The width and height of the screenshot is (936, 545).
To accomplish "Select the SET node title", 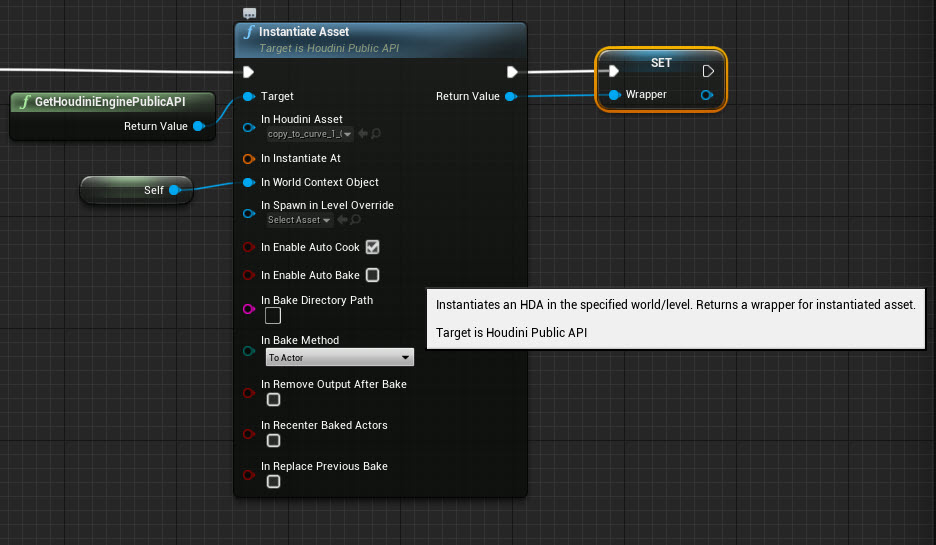I will click(x=661, y=63).
